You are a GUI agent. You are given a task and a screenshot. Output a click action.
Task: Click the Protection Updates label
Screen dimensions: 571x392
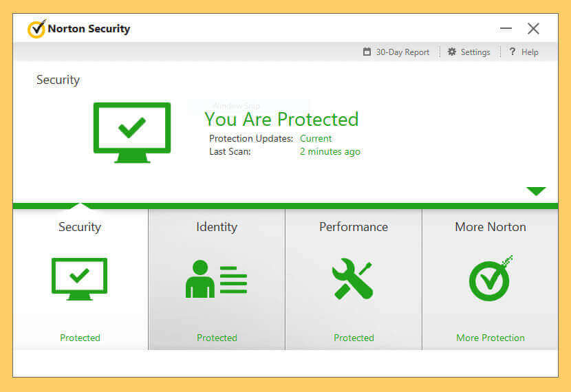pyautogui.click(x=251, y=139)
